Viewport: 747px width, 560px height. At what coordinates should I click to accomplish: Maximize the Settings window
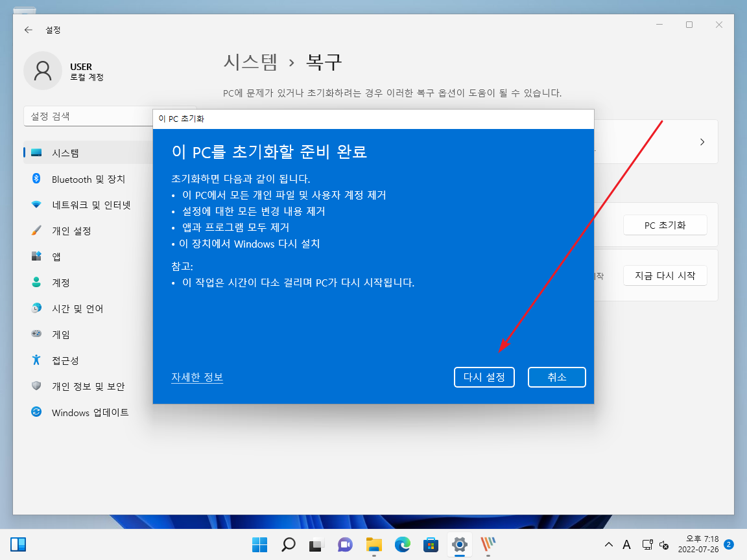coord(689,25)
